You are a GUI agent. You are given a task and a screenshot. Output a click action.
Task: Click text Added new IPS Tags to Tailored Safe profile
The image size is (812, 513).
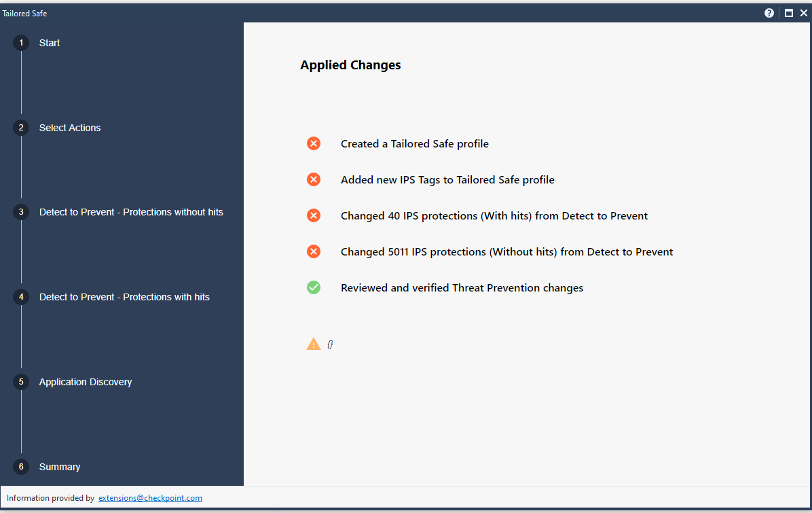tap(447, 180)
